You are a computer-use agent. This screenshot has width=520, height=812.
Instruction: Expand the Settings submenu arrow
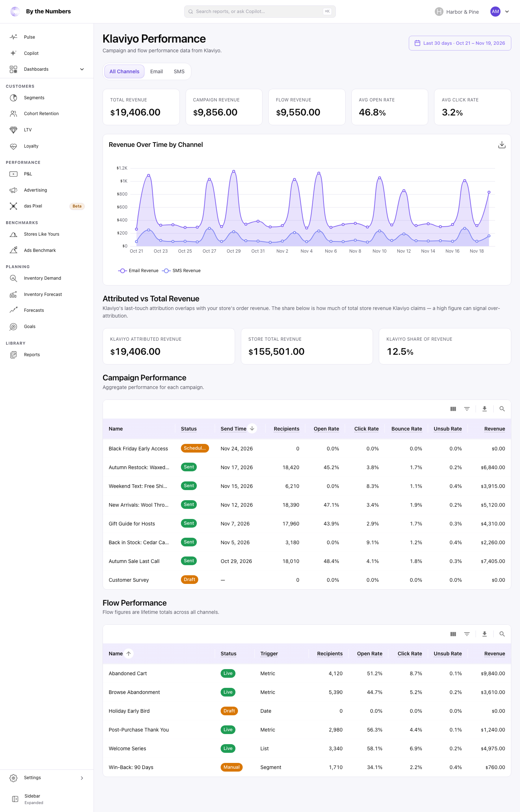point(82,778)
